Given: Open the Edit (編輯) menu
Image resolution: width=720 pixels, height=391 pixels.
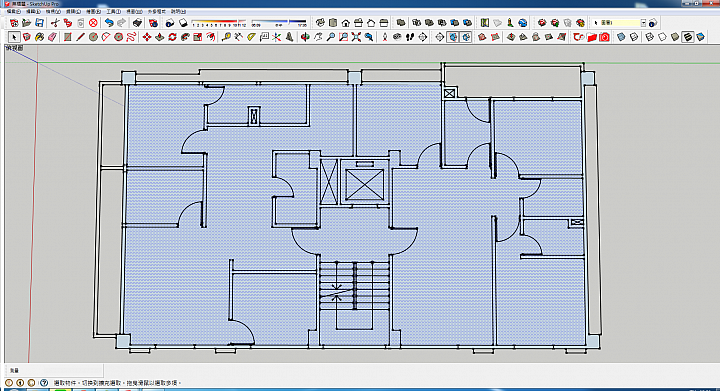Looking at the screenshot, I should 34,11.
